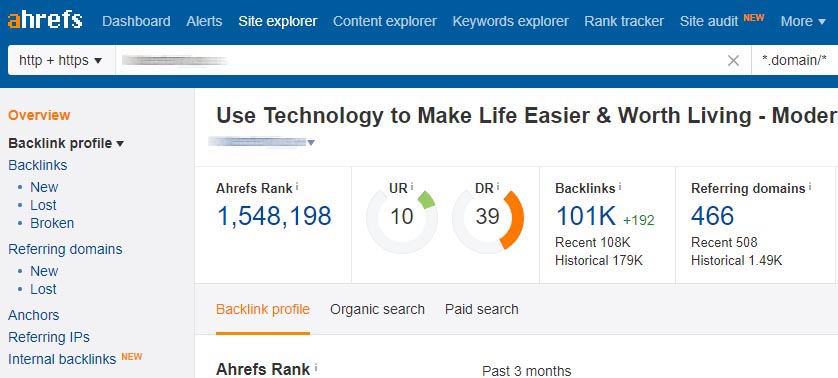Click the UR 10 donut gauge
The height and width of the screenshot is (378, 838).
pos(401,218)
